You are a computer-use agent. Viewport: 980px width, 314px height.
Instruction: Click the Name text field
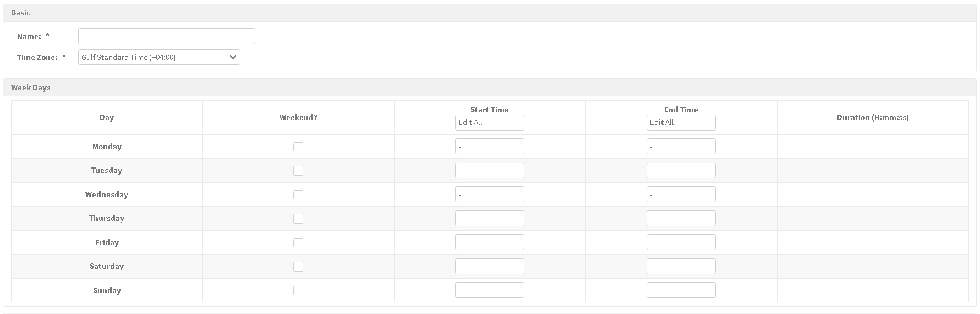pos(167,36)
